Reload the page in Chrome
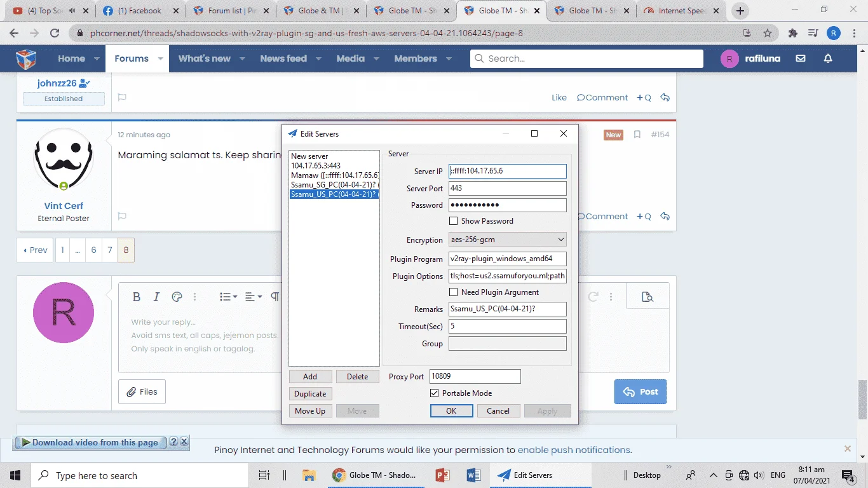 pyautogui.click(x=55, y=33)
